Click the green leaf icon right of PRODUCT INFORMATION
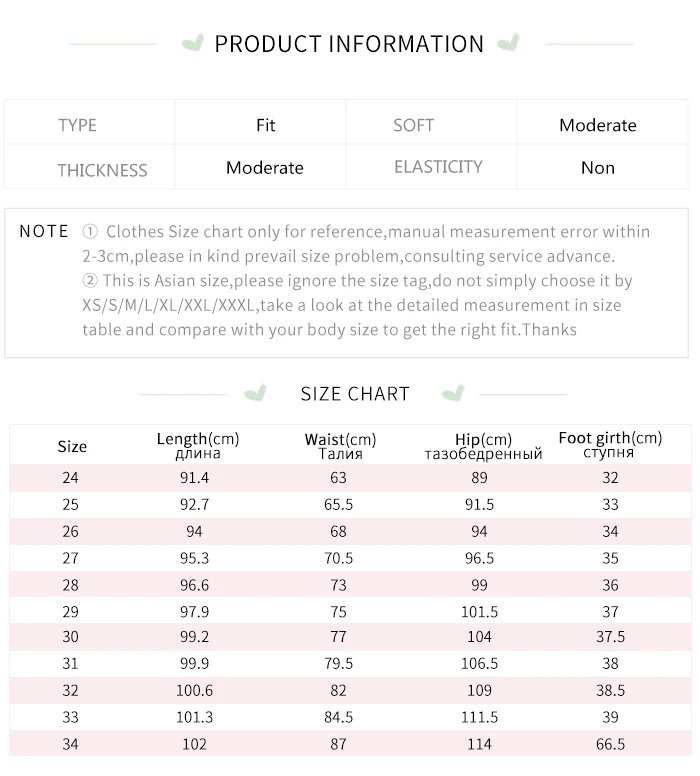Viewport: 700px width, 776px height. pos(508,43)
